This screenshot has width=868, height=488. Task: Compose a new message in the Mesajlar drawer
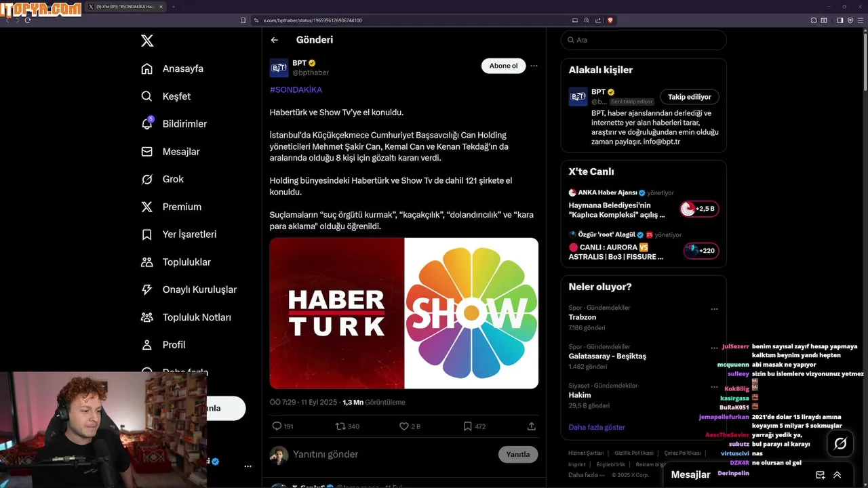[821, 475]
